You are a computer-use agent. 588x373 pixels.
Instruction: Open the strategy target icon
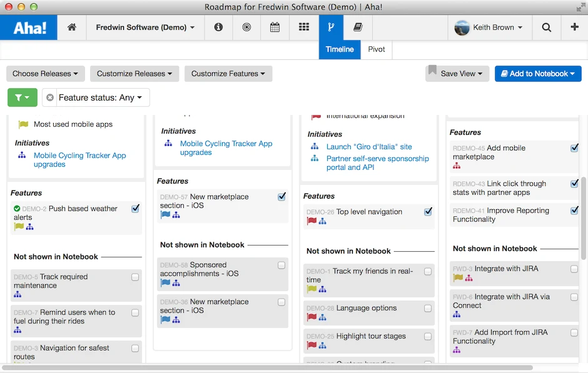(246, 27)
